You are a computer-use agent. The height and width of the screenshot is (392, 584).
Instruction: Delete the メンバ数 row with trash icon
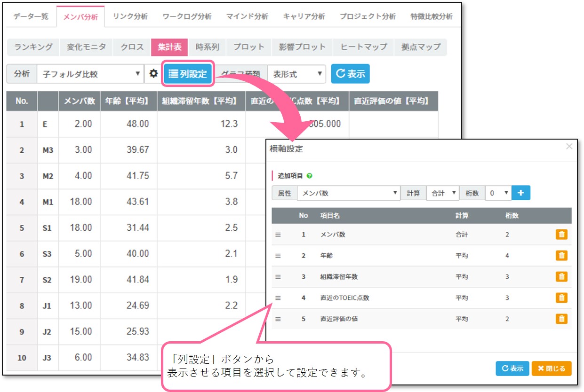pyautogui.click(x=561, y=235)
